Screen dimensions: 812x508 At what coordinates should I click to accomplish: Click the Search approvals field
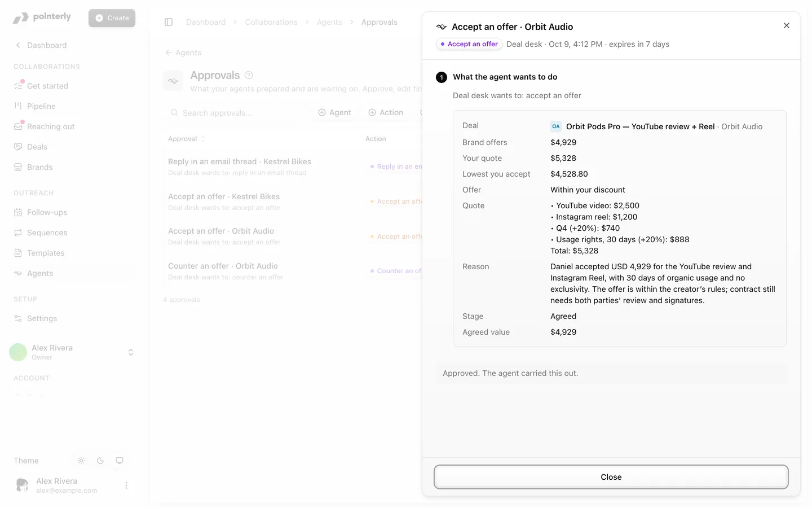(x=236, y=113)
